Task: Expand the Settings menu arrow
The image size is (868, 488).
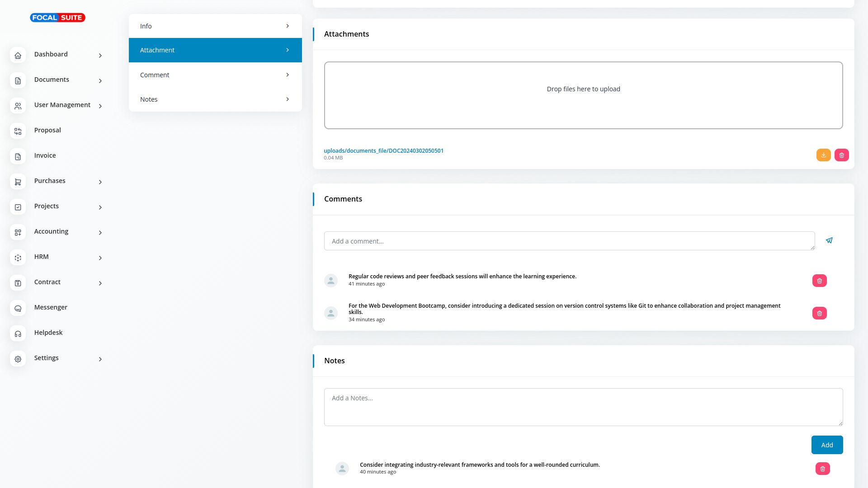Action: [x=100, y=359]
